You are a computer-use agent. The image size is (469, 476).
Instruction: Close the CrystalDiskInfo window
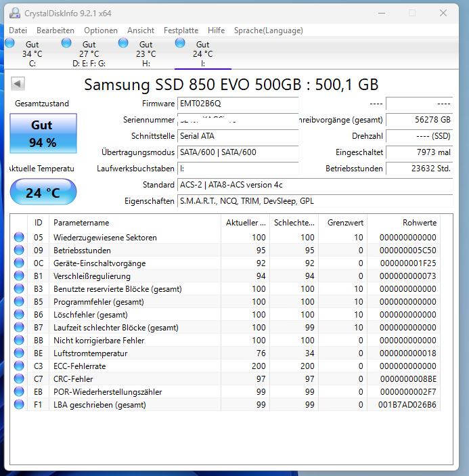pyautogui.click(x=443, y=13)
